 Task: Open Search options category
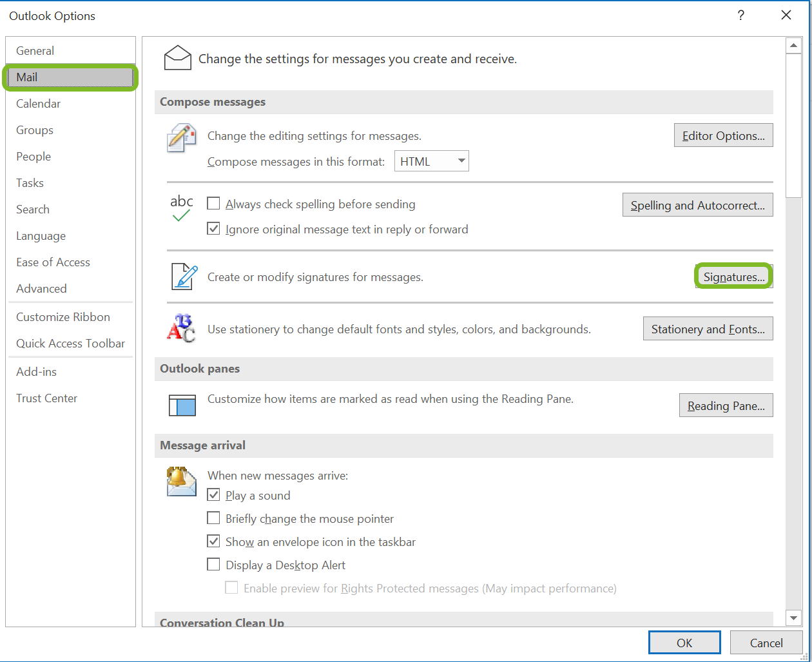(x=70, y=209)
